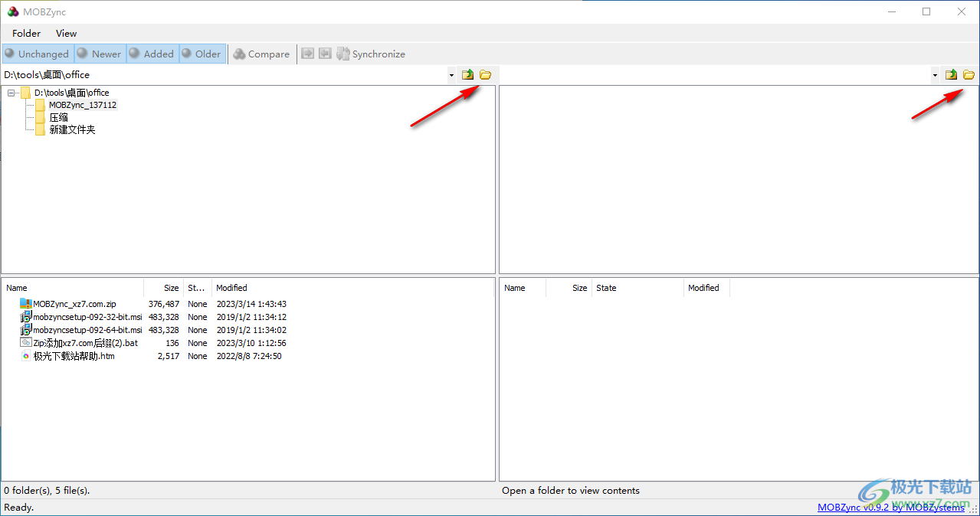Click copy-to-right arrow icon in toolbar
The image size is (980, 516).
coord(308,54)
